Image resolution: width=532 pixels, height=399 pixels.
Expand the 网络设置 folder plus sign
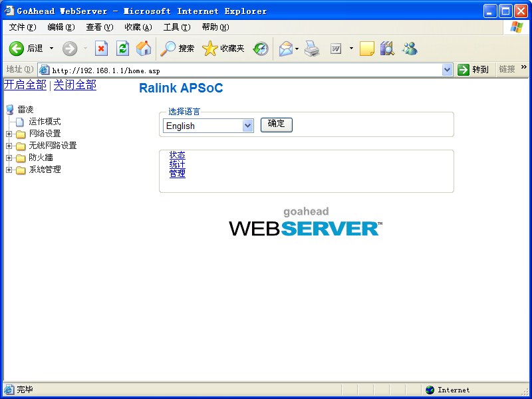pyautogui.click(x=9, y=134)
